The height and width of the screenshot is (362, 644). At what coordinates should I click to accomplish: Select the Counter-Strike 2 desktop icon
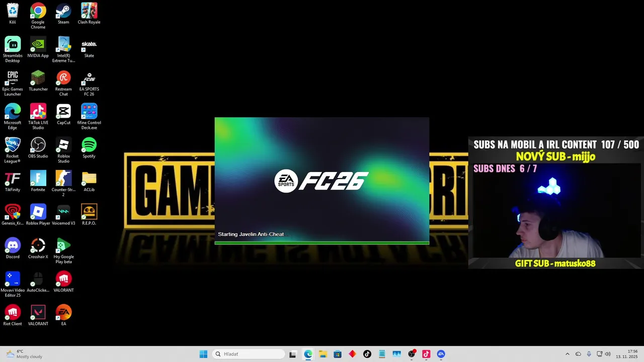(63, 184)
